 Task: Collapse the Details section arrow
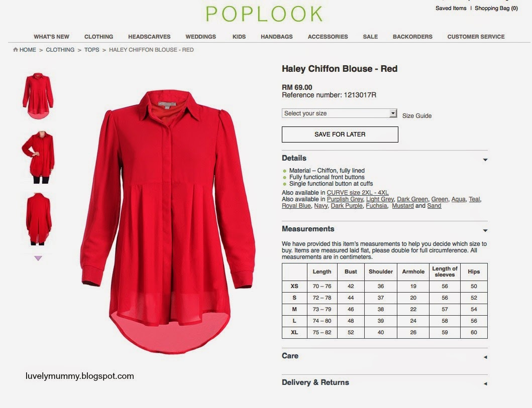pos(485,160)
